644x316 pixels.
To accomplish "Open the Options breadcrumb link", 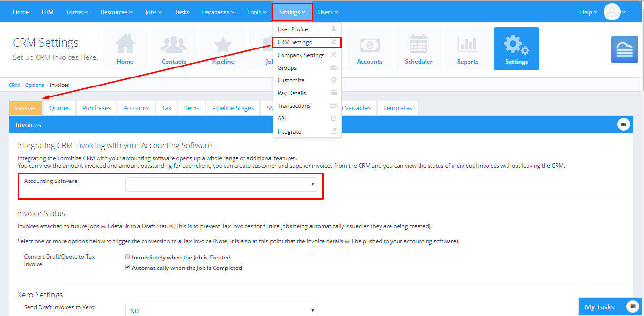I will pos(34,85).
